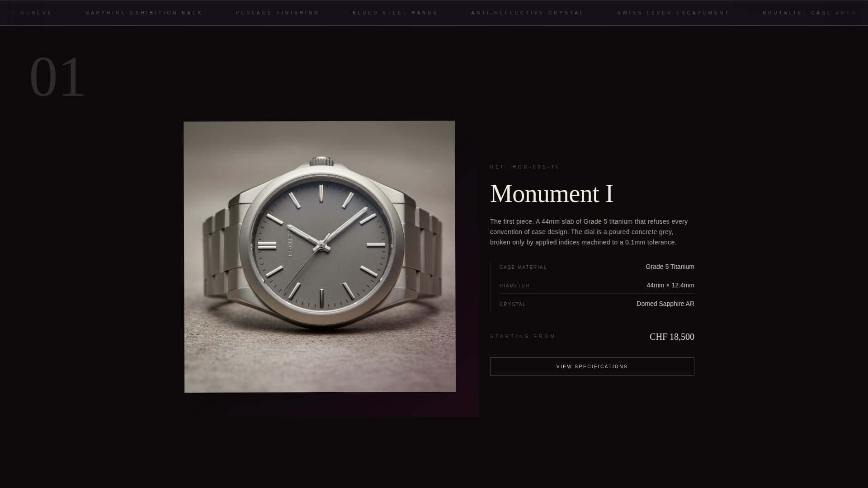Click Perlage Finishing in ticker
Viewport: 868px width, 488px height.
278,13
